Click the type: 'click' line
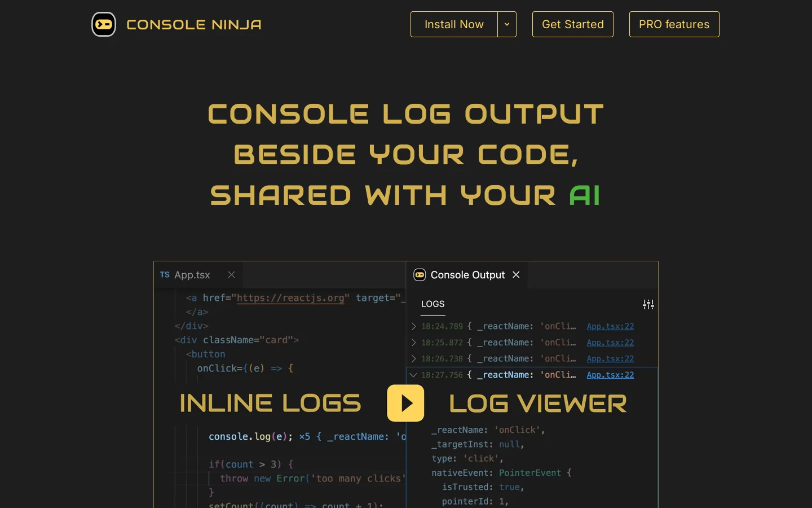The width and height of the screenshot is (812, 508). coord(467,459)
